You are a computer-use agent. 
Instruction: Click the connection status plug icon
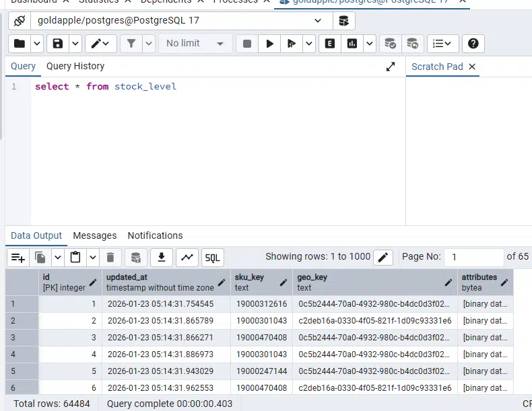coord(20,21)
